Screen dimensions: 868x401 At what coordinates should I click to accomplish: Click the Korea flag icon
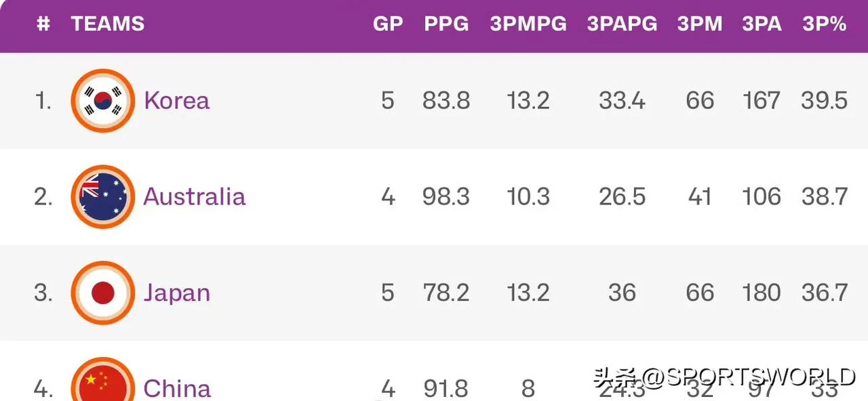[x=103, y=101]
